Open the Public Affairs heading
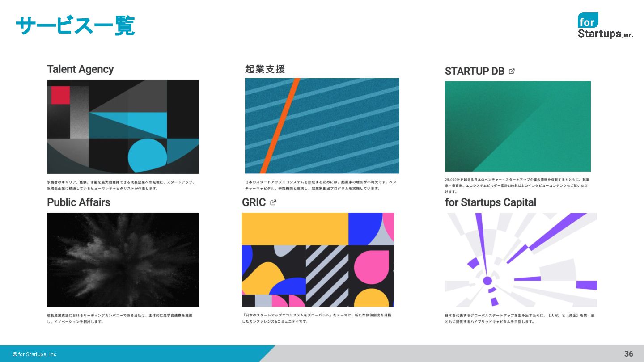 [79, 202]
